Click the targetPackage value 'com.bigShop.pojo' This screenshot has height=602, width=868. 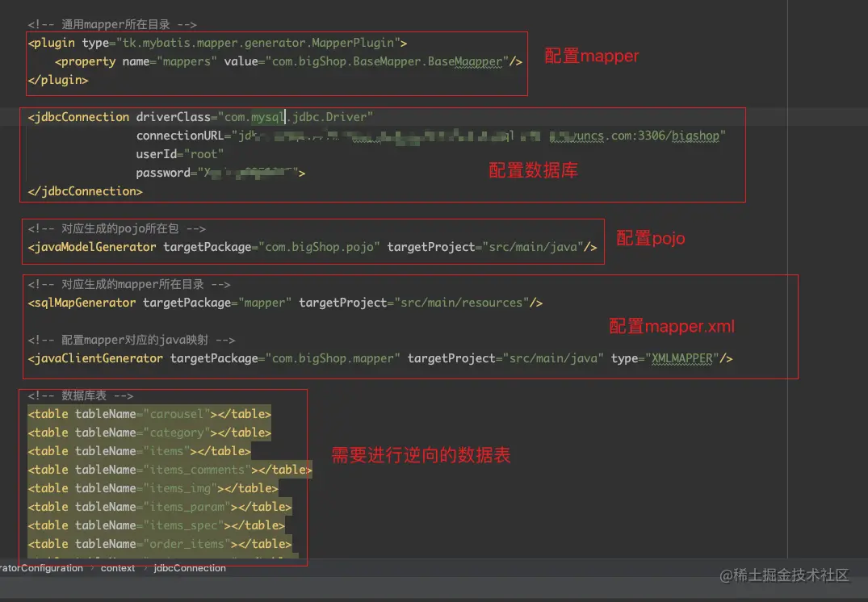coord(320,247)
